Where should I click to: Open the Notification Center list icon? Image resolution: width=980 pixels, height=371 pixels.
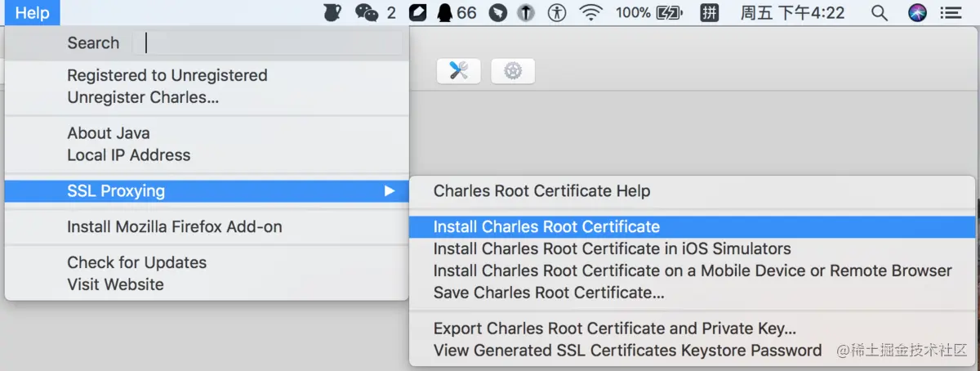[x=951, y=13]
